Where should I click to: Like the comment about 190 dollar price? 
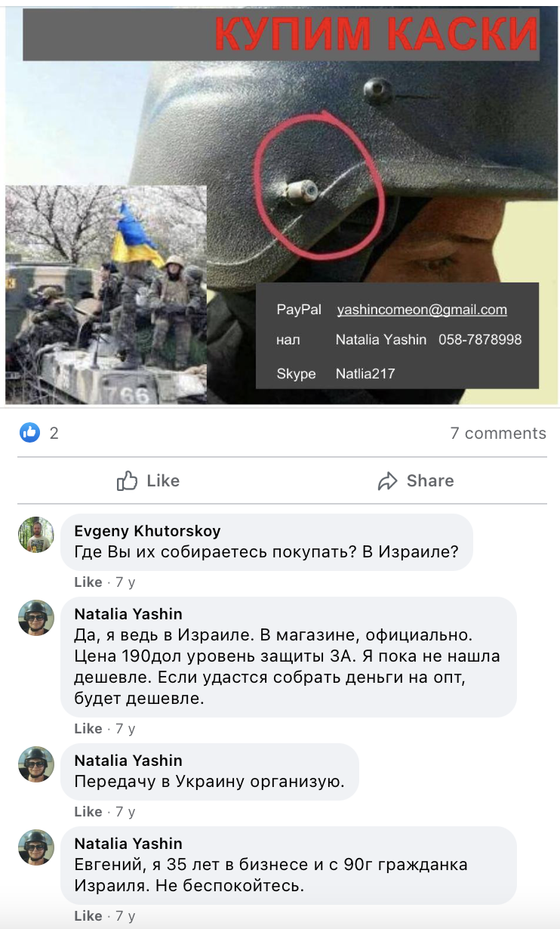[x=88, y=729]
